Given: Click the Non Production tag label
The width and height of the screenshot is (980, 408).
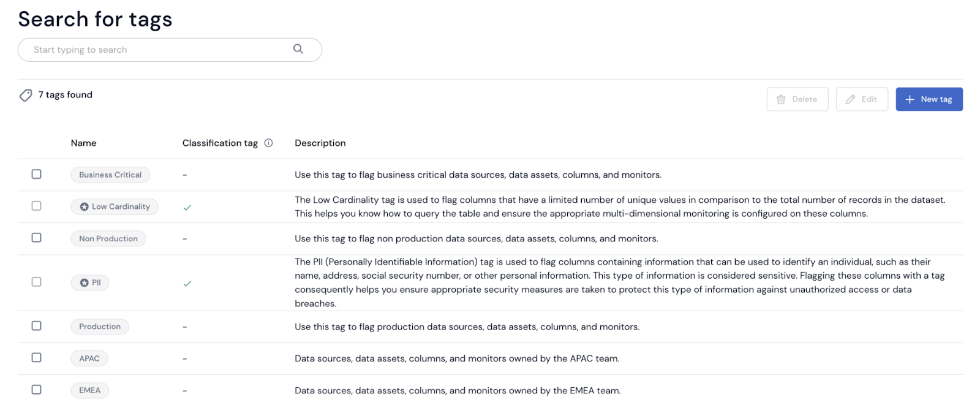Looking at the screenshot, I should (x=108, y=238).
